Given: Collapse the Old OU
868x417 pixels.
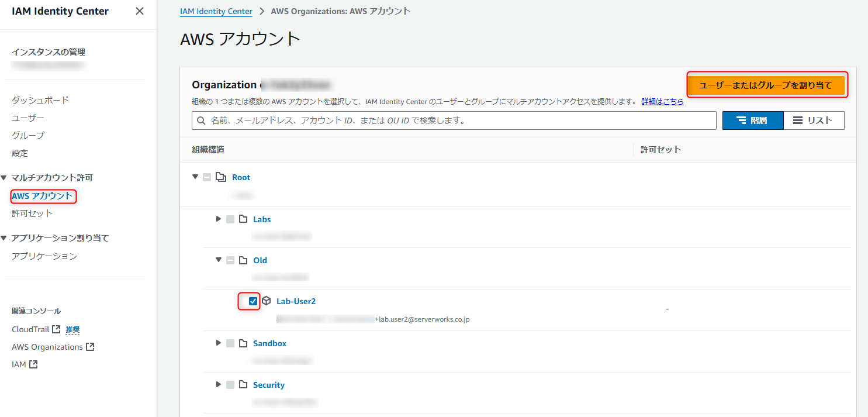Looking at the screenshot, I should click(219, 260).
